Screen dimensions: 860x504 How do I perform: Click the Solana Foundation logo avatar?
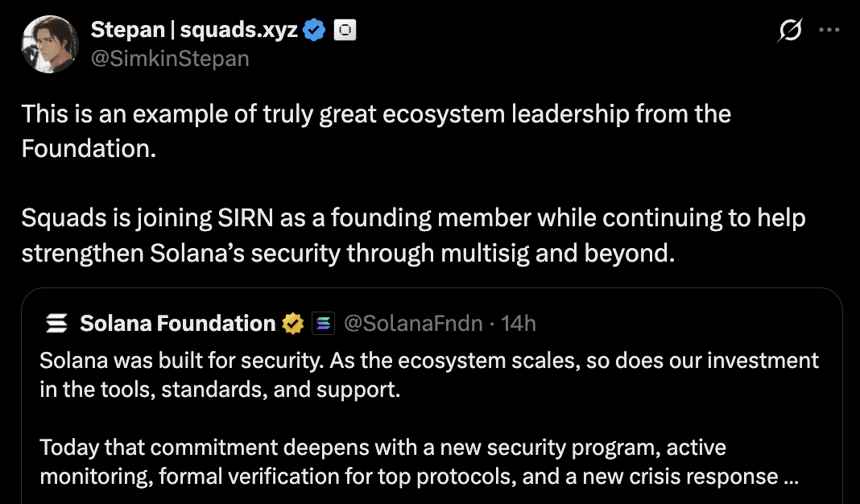tap(56, 324)
